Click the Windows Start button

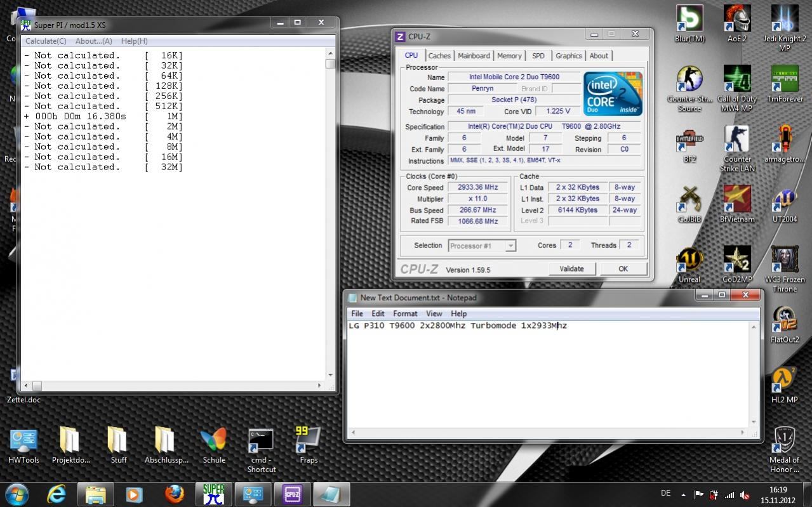[x=17, y=493]
